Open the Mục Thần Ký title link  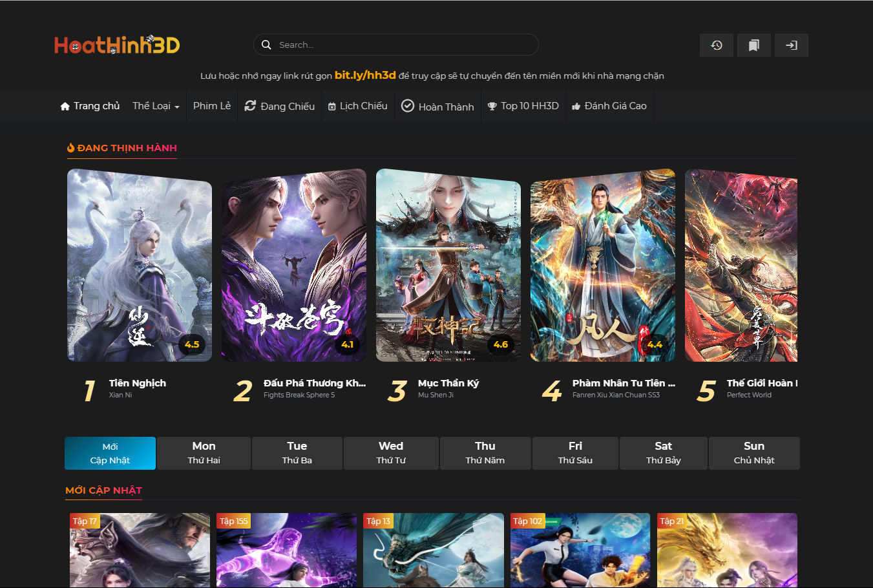[x=448, y=383]
